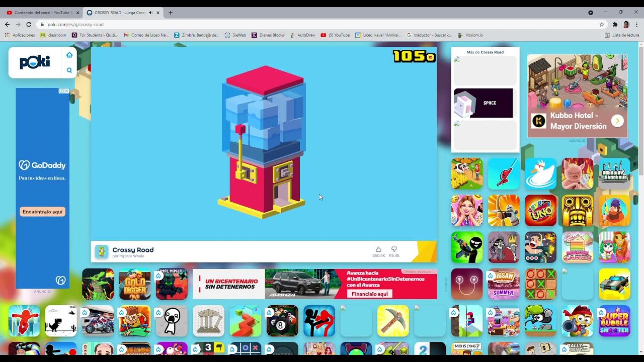This screenshot has height=362, width=644.
Task: Open the white duck game icon
Action: (x=541, y=173)
